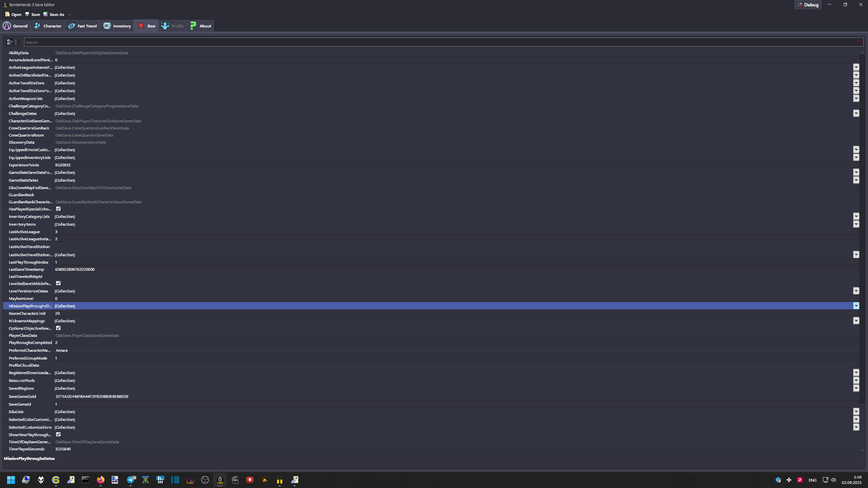Toggle the LevelledSaveVehiclePa checkbox

58,283
